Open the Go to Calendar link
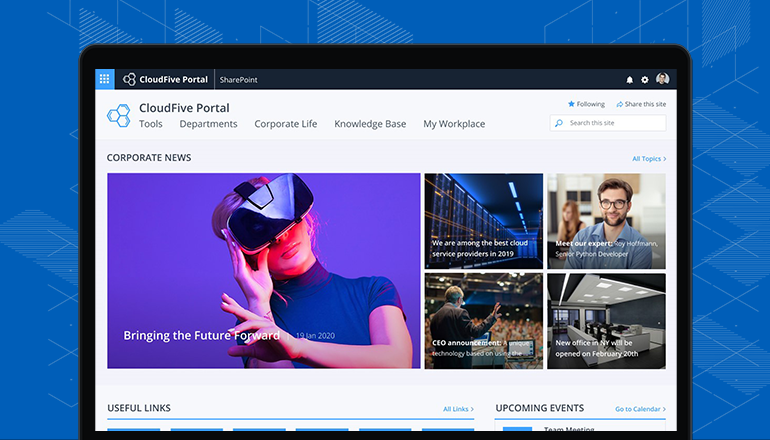Screen dimensions: 770x440 click(640, 408)
